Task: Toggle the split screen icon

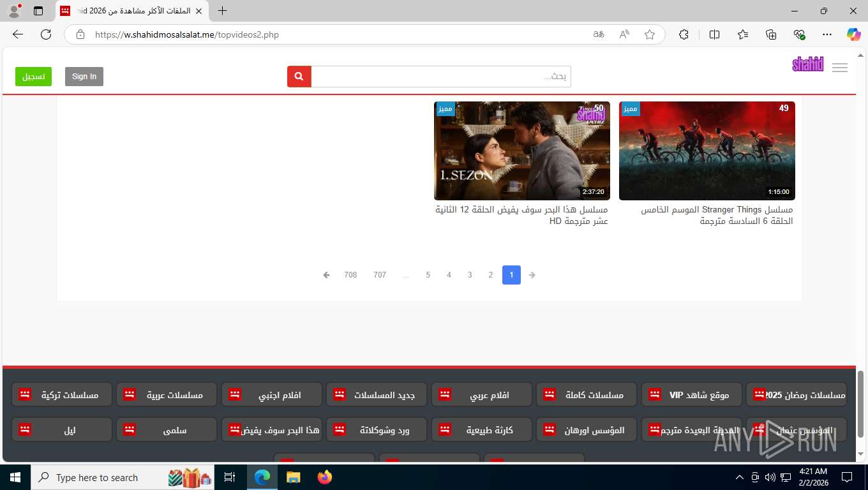Action: [714, 34]
